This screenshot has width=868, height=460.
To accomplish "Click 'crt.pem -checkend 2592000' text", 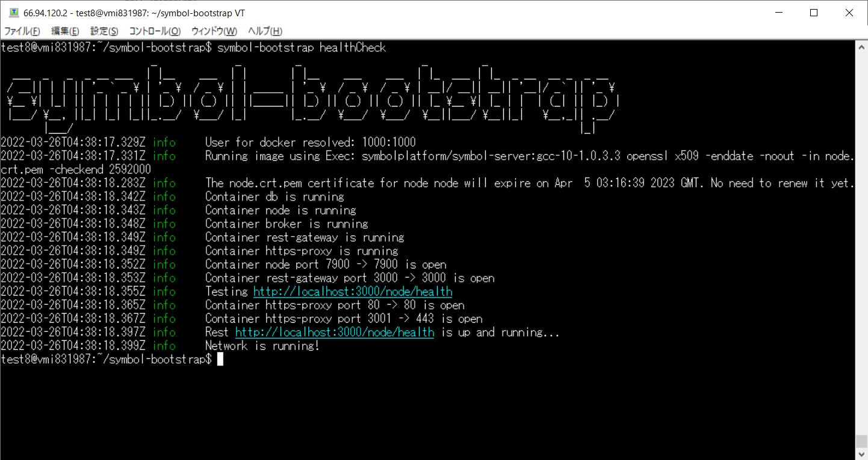I will tap(76, 170).
